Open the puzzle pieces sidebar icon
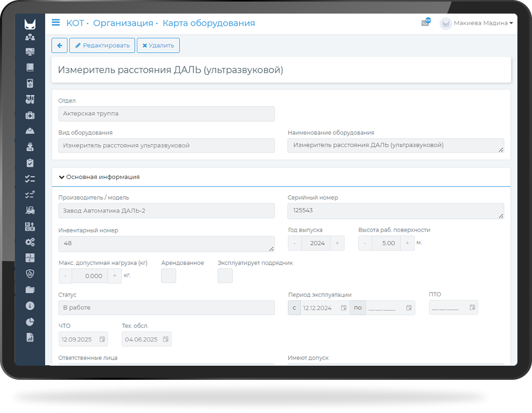The image size is (532, 413). tap(30, 258)
